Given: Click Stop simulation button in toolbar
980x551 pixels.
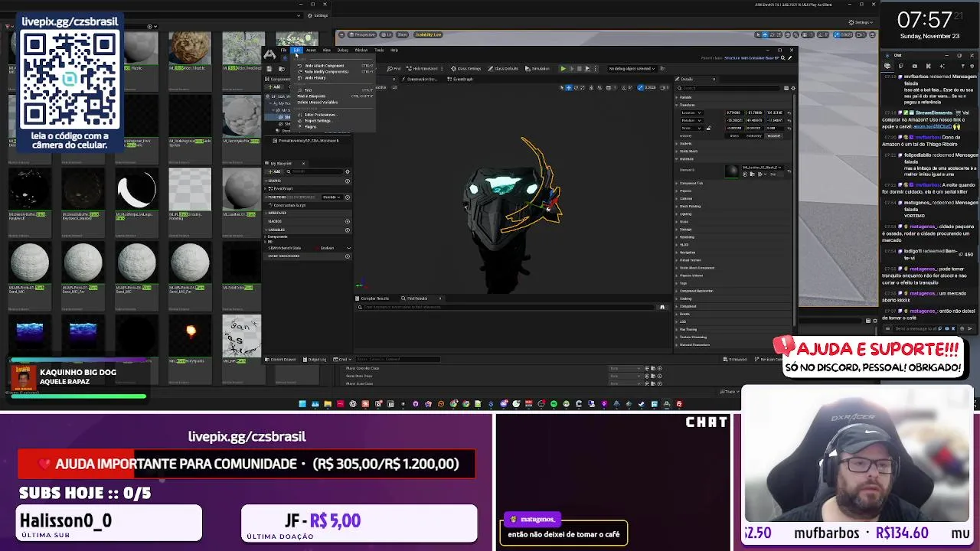Looking at the screenshot, I should click(580, 68).
